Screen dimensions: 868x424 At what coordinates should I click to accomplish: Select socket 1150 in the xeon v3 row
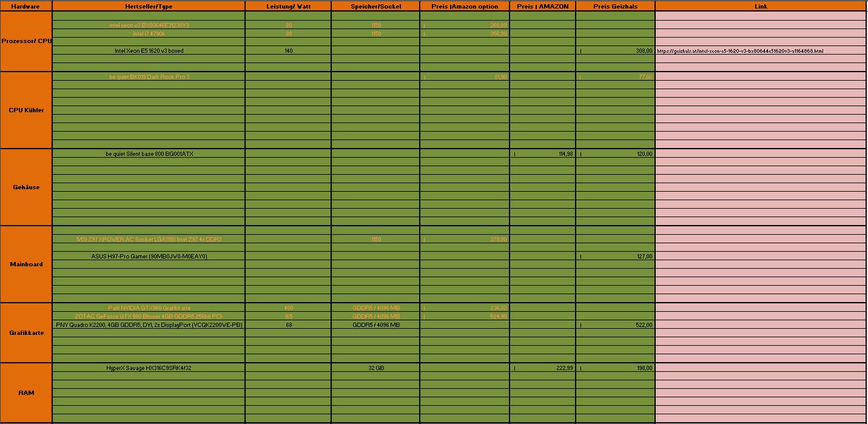click(x=375, y=25)
